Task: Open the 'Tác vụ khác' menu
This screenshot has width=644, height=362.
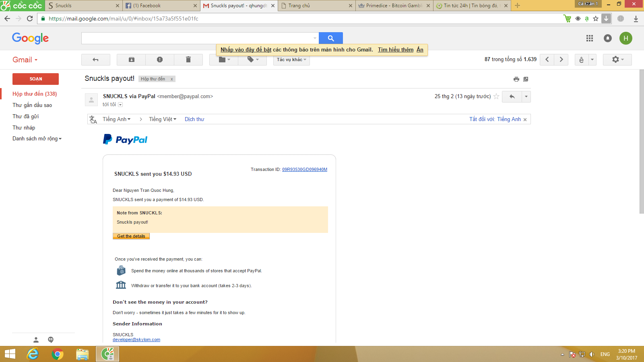Action: click(291, 60)
